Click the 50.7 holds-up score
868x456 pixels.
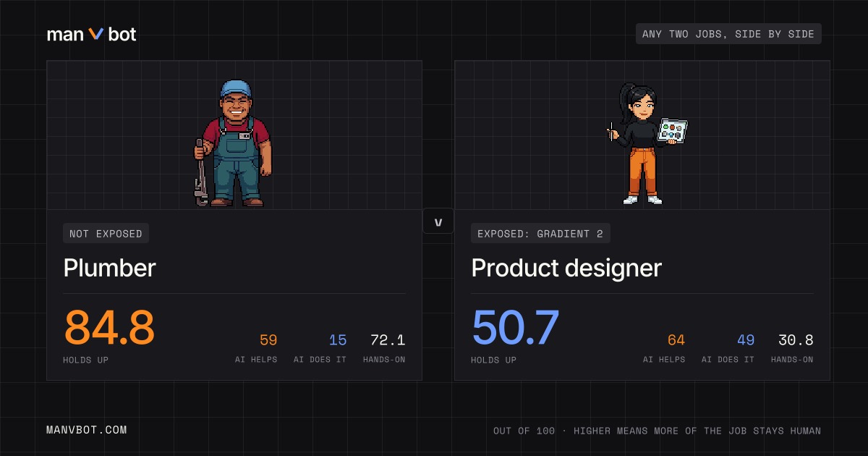[x=516, y=327]
